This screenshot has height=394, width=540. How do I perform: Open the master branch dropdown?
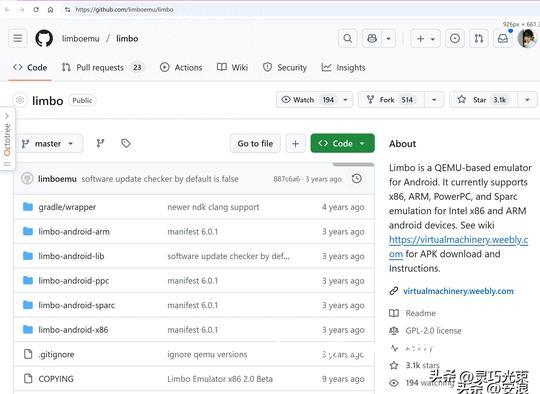coord(48,143)
